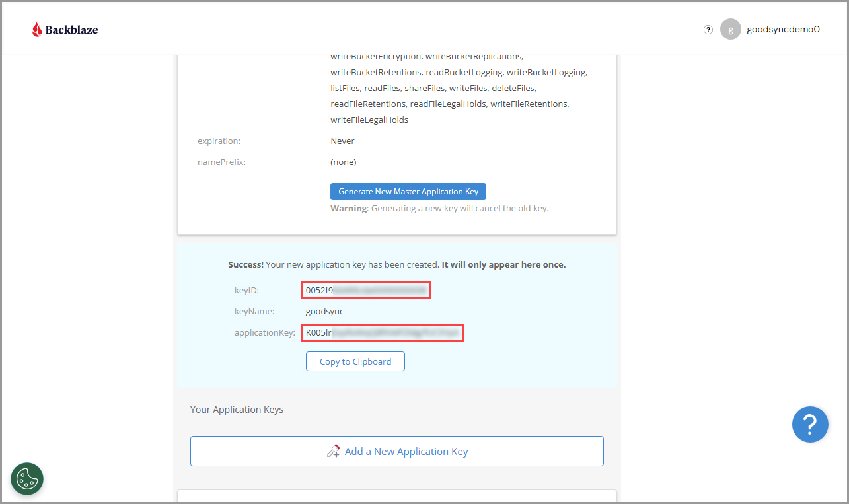Click the expiration value Never

click(x=342, y=141)
